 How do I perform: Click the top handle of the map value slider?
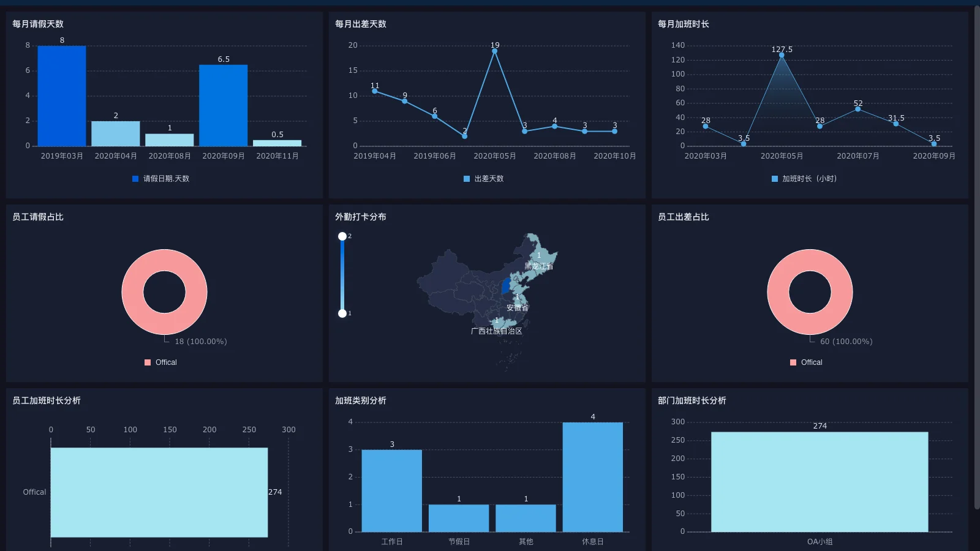[342, 236]
